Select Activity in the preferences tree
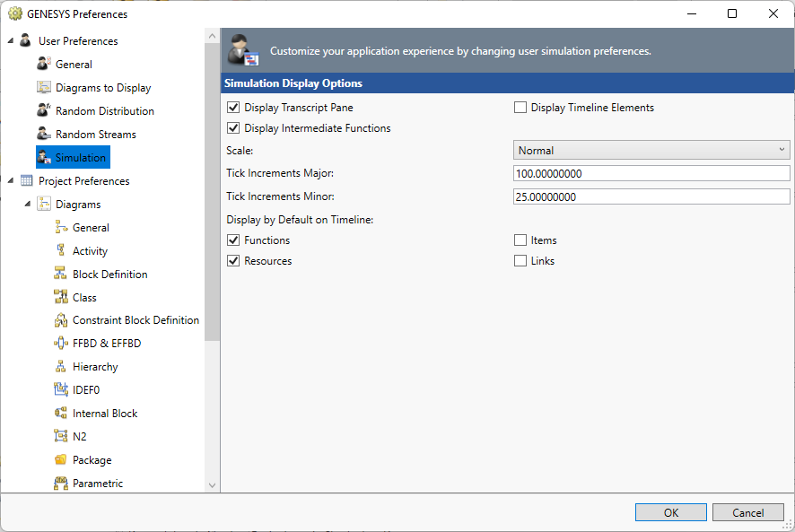795x532 pixels. tap(90, 251)
